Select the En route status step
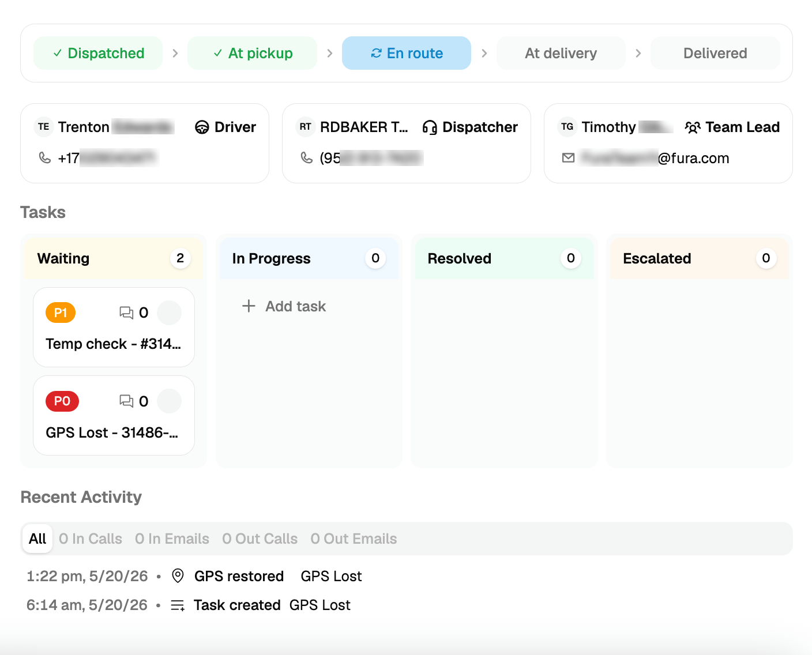 [x=407, y=53]
